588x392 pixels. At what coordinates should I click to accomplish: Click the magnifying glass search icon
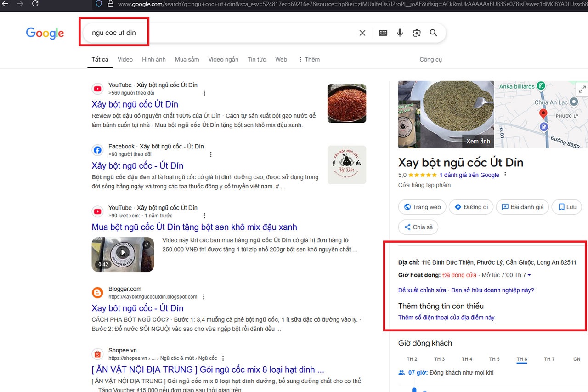coord(433,33)
